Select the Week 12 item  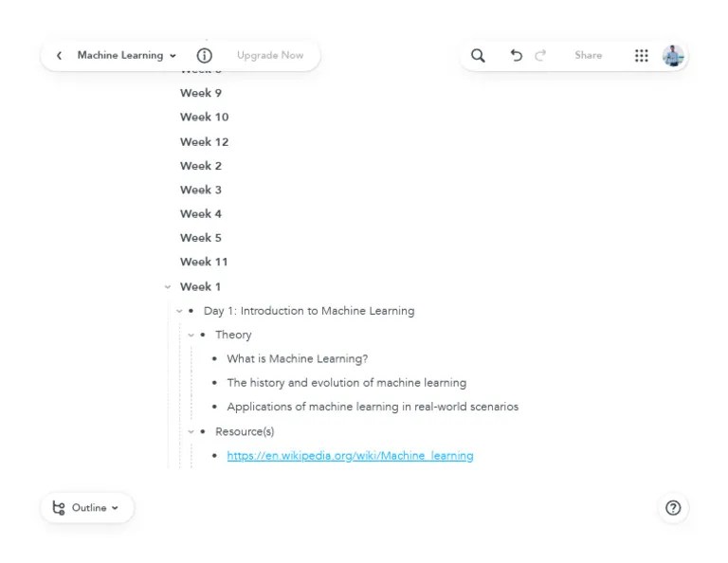tap(205, 142)
